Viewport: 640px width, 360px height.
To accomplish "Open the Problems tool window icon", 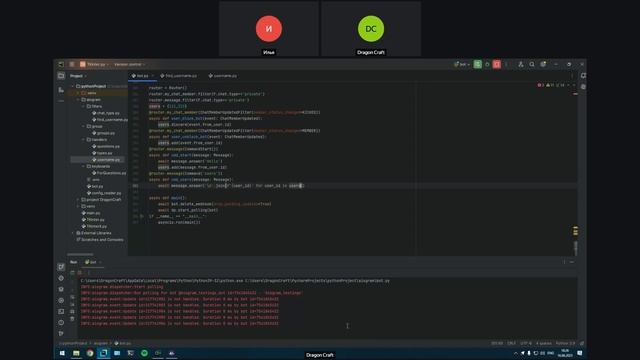I will pos(61,322).
